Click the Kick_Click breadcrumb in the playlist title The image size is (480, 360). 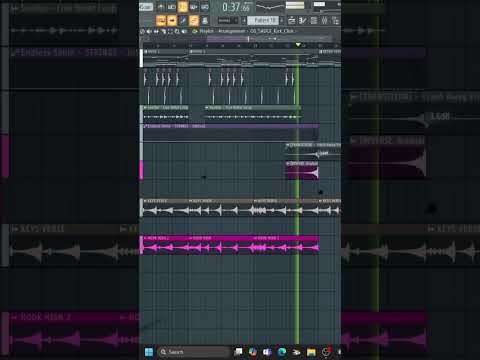(x=272, y=31)
